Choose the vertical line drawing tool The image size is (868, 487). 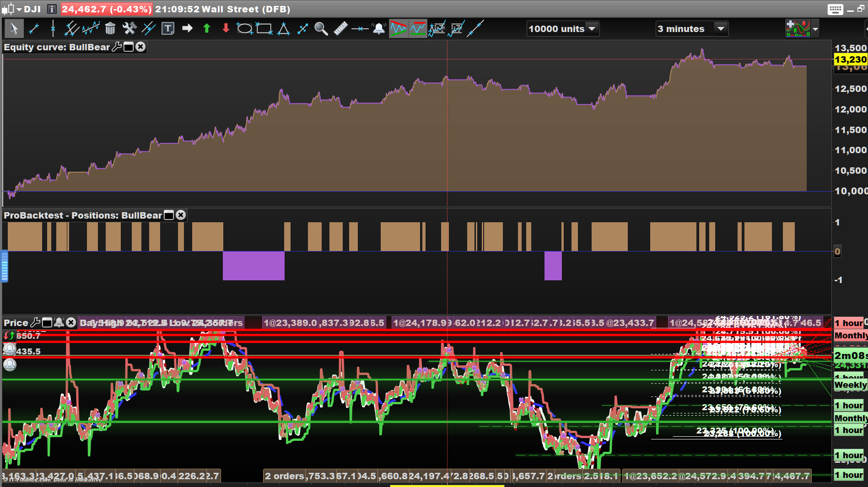53,29
